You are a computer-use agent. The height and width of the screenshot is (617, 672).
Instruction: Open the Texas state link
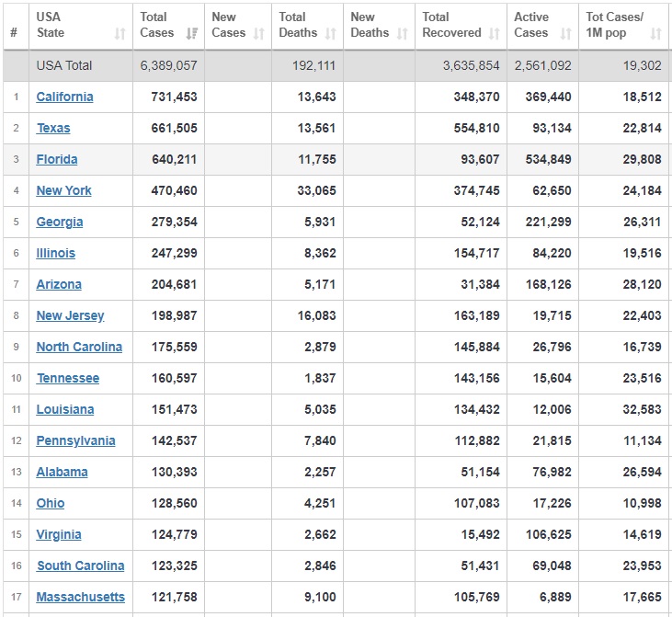tap(53, 128)
